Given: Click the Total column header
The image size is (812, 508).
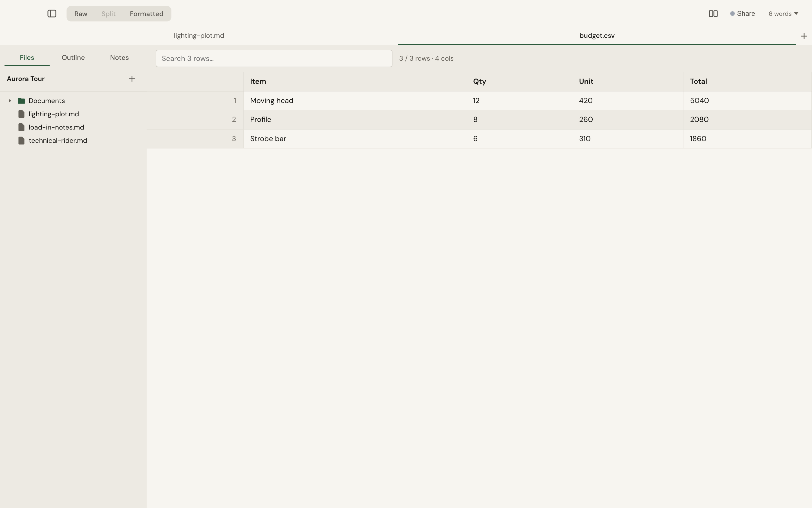Looking at the screenshot, I should click(x=747, y=82).
